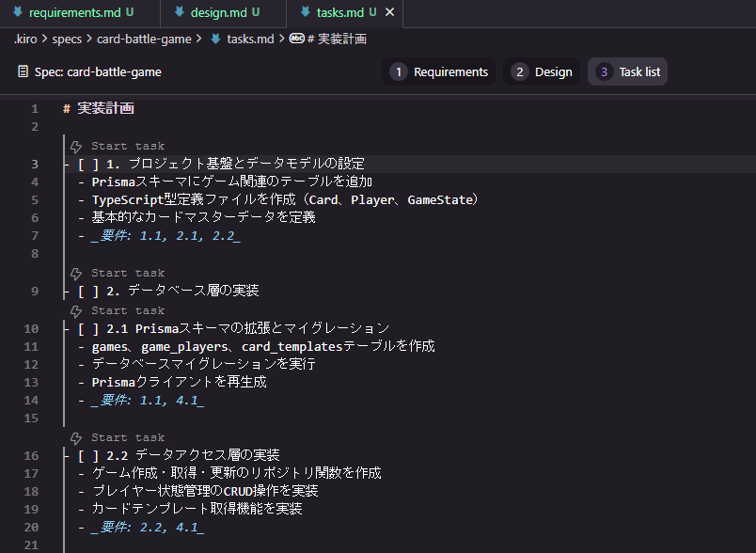Go to the Requirements step

click(x=439, y=71)
